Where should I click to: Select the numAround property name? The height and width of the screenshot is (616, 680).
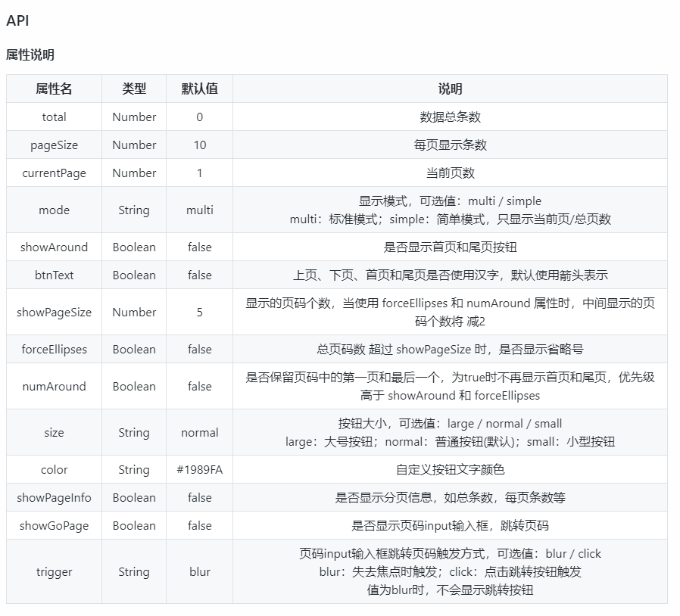click(53, 386)
